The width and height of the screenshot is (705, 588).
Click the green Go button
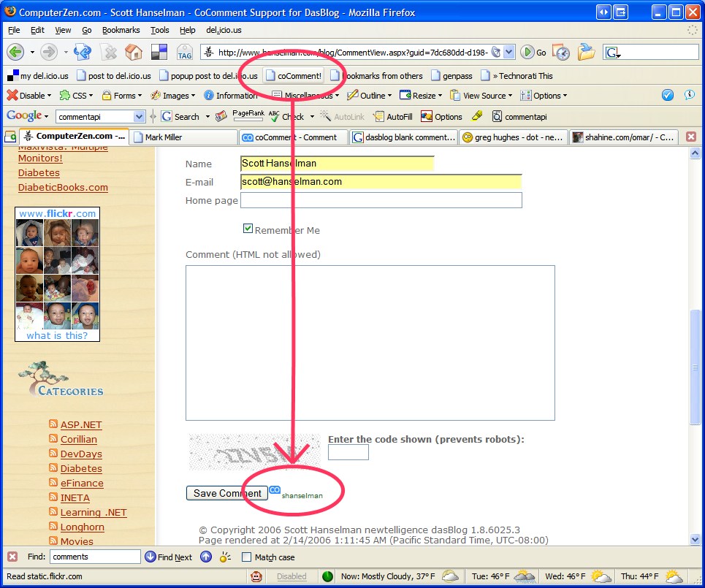[533, 52]
